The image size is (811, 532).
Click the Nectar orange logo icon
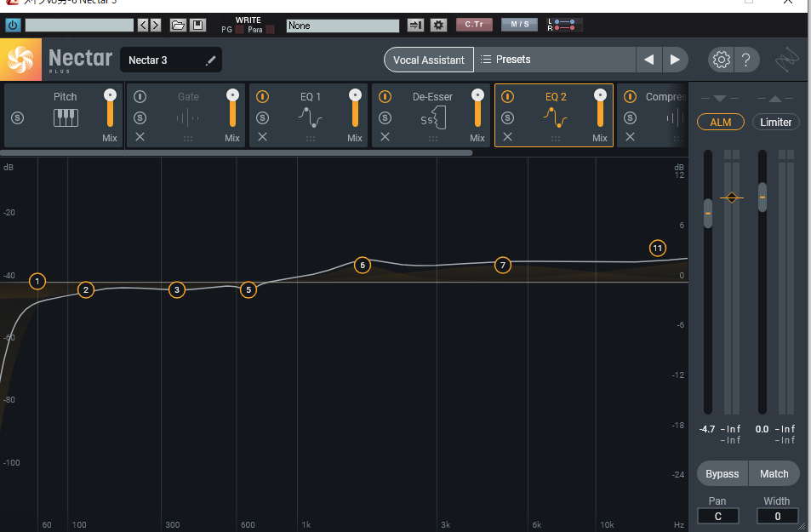(x=20, y=60)
